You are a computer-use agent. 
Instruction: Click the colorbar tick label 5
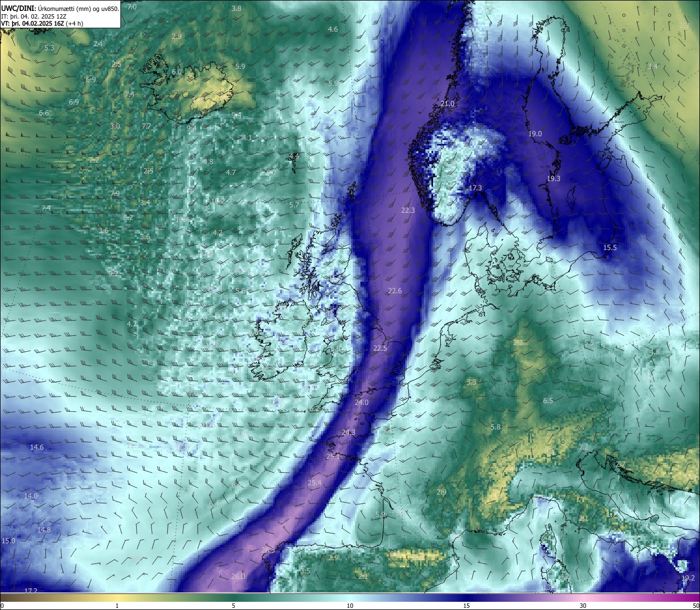[x=234, y=606]
